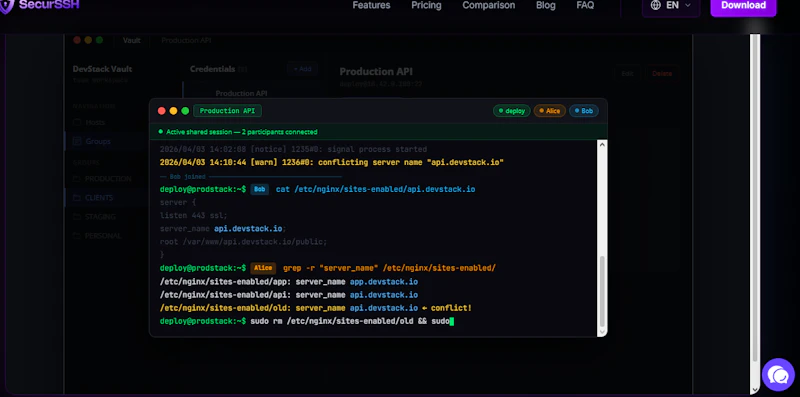
Task: Click the Delete button in background window
Action: point(662,73)
